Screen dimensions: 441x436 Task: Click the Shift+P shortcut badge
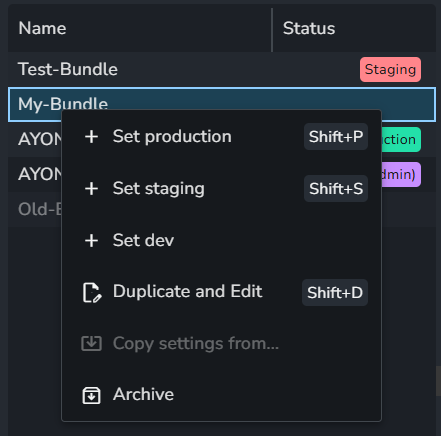[x=336, y=137]
